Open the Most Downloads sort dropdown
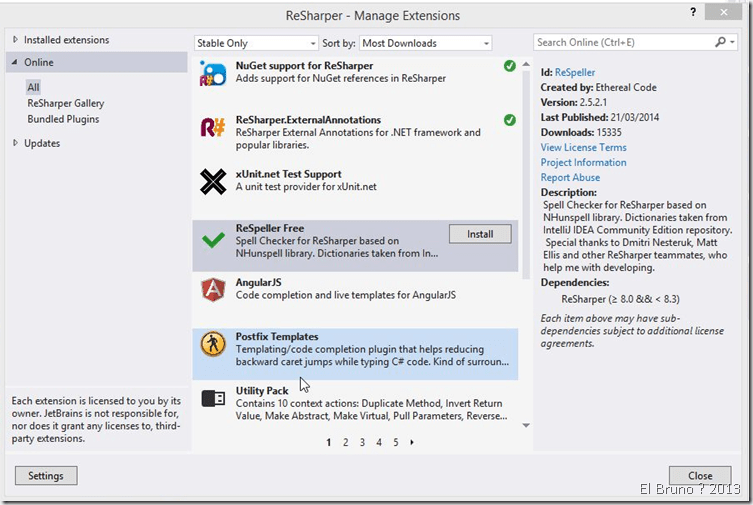Image resolution: width=753 pixels, height=505 pixels. (x=425, y=43)
